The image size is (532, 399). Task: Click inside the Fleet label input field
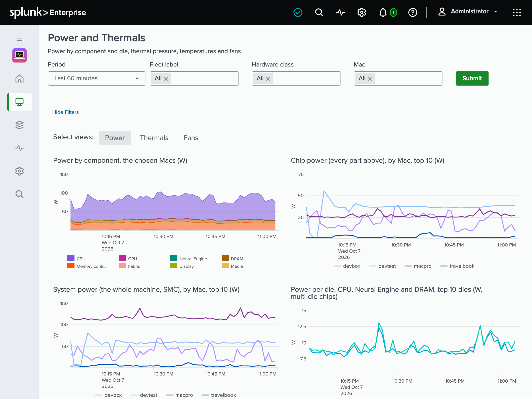click(x=194, y=78)
